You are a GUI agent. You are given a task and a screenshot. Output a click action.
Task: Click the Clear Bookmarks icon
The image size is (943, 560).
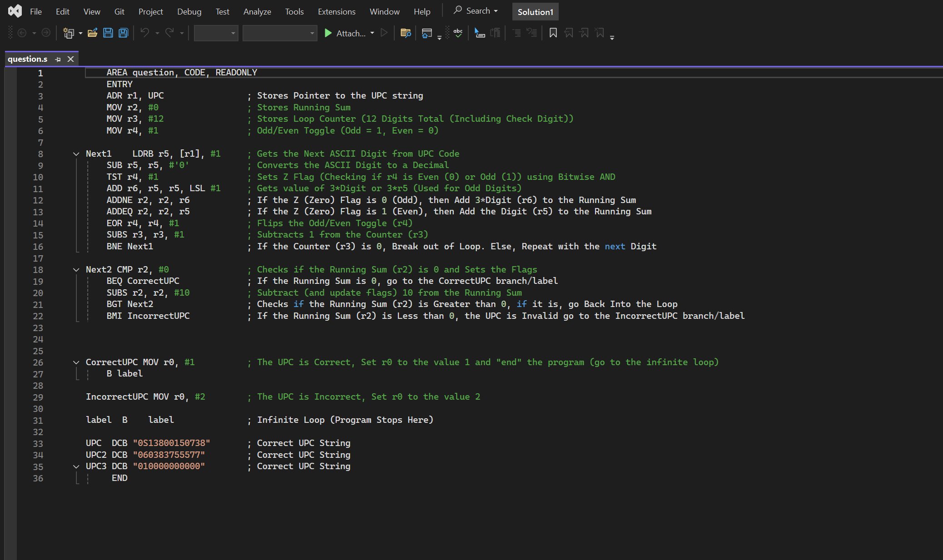pos(600,33)
